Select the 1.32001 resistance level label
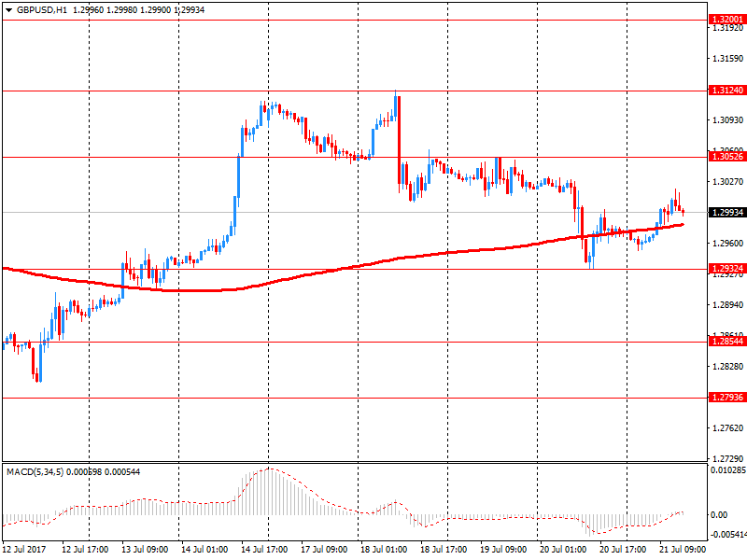The image size is (747, 560). [727, 20]
